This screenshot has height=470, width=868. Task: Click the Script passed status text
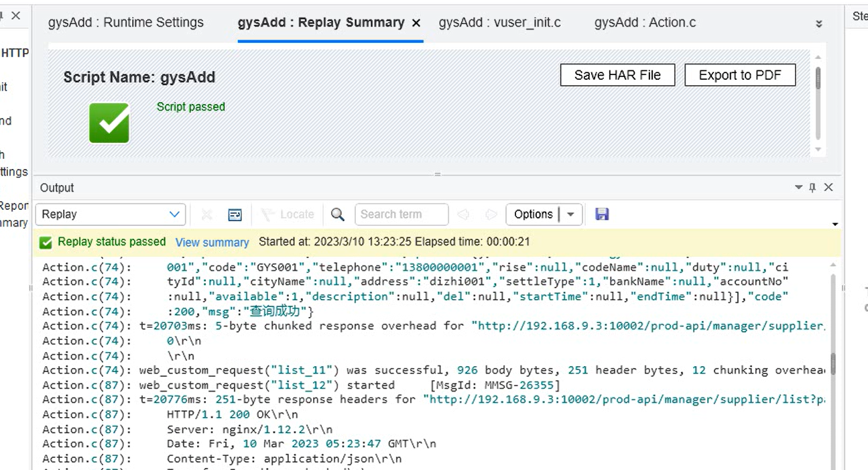click(x=190, y=107)
